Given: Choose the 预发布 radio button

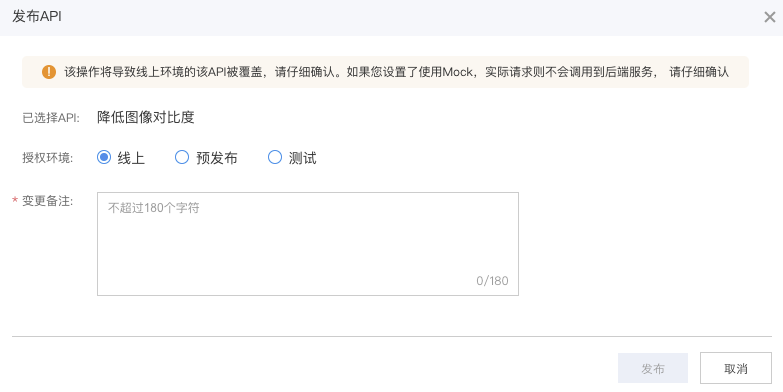Looking at the screenshot, I should tap(182, 157).
